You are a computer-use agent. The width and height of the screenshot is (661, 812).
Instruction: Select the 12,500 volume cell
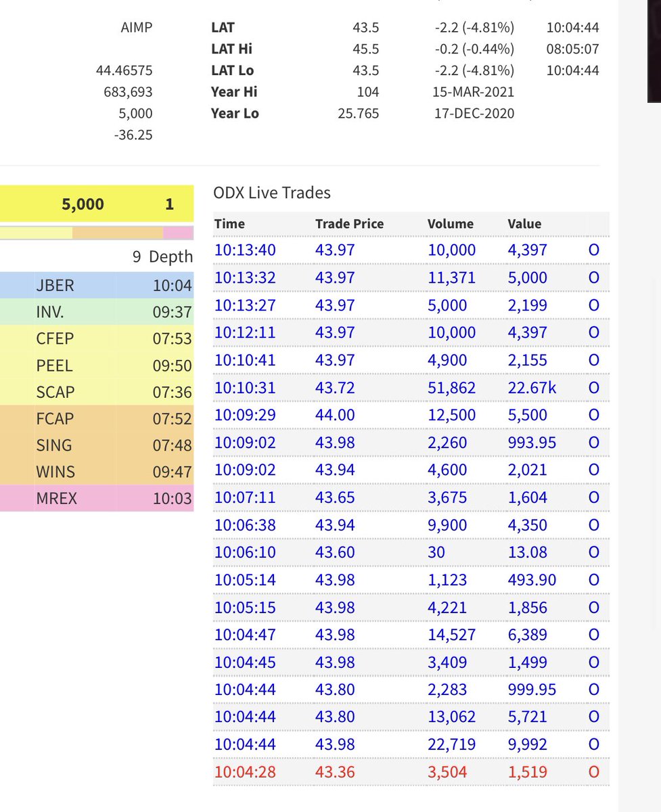click(x=452, y=415)
